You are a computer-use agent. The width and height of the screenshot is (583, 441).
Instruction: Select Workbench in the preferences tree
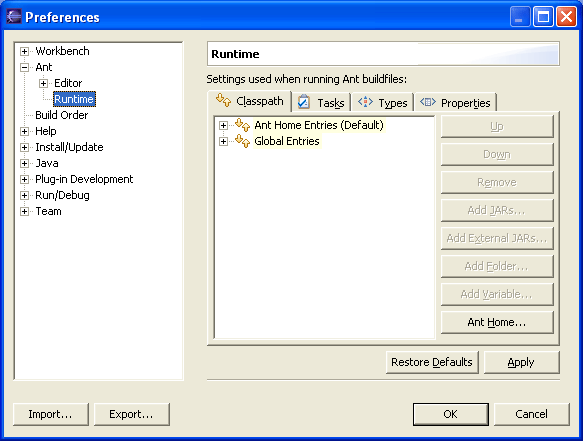(x=62, y=51)
